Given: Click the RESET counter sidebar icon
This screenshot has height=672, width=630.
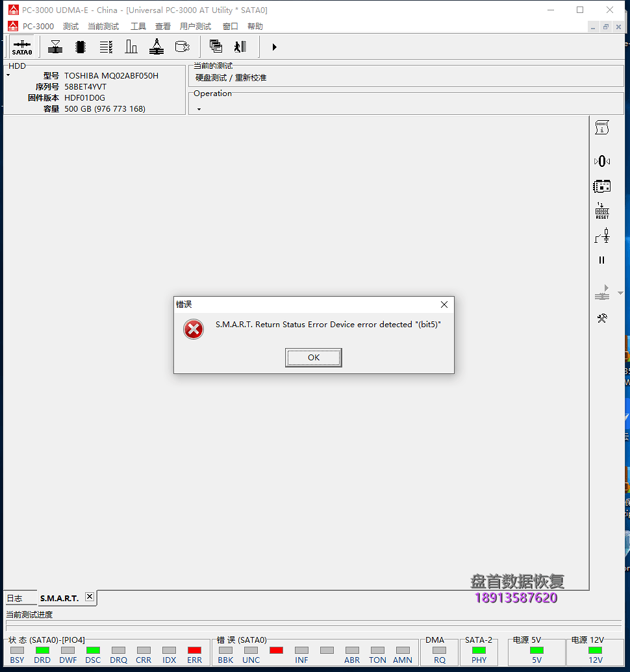Looking at the screenshot, I should 602,211.
